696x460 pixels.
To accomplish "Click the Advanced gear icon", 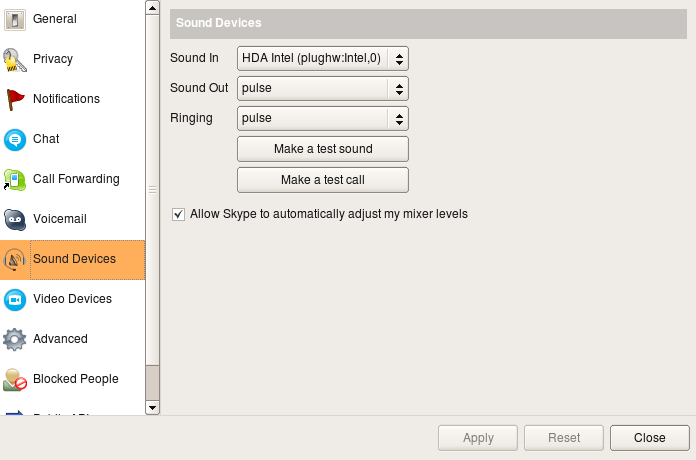I will (14, 339).
